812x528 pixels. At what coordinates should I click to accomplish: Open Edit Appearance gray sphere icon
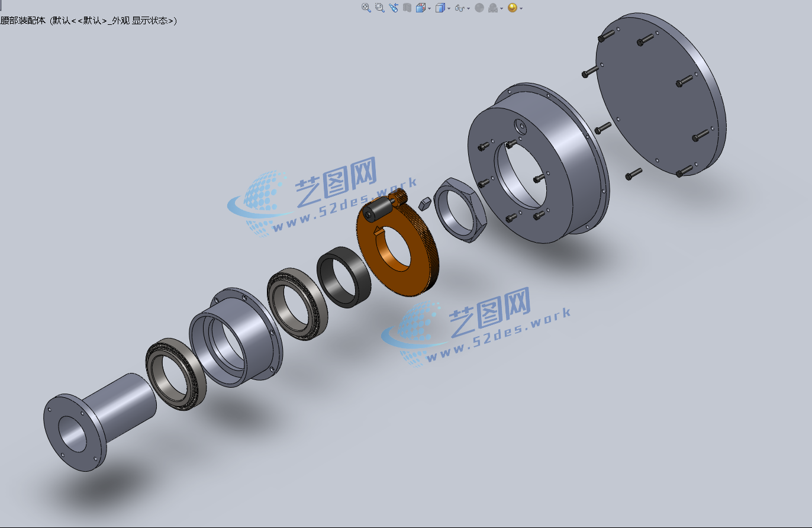pyautogui.click(x=479, y=8)
